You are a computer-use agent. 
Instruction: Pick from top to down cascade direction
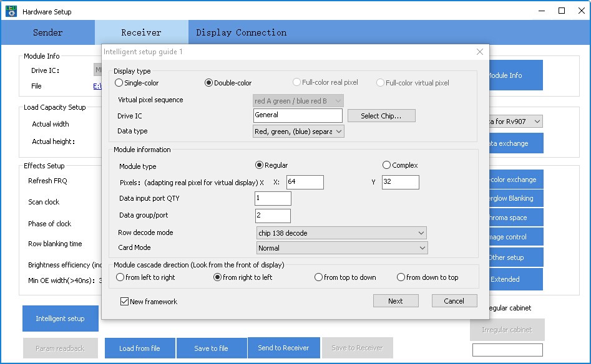click(318, 277)
